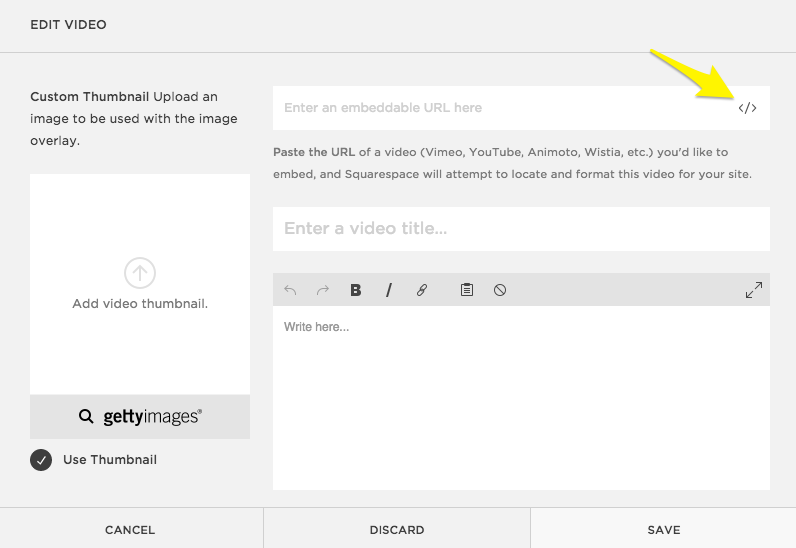
Task: Click the 'Use Thumbnail' label text
Action: tap(110, 460)
